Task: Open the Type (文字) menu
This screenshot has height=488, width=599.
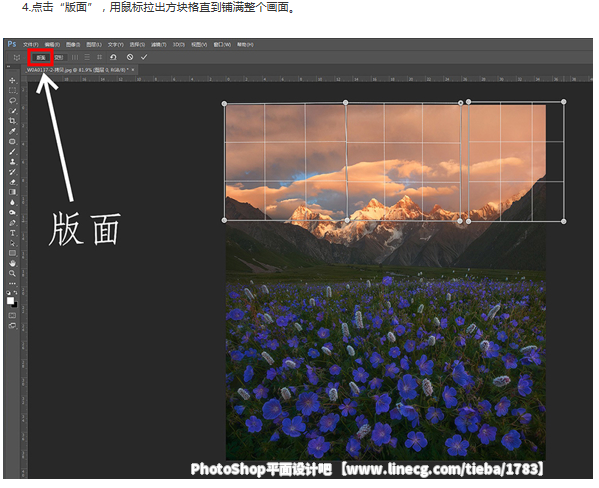Action: (115, 44)
